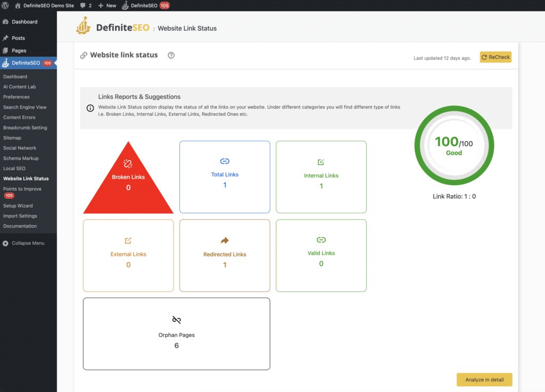Click the DefiniteSEO sidebar menu icon

click(x=5, y=63)
